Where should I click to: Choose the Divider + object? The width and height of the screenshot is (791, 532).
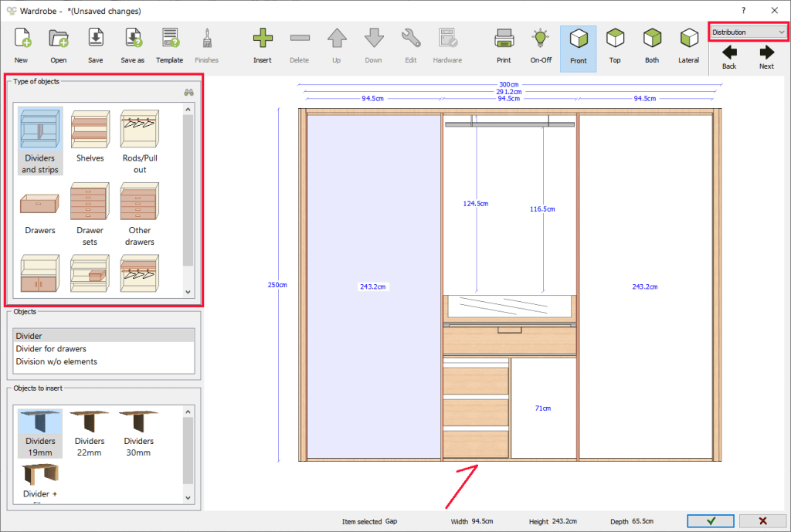pos(40,482)
